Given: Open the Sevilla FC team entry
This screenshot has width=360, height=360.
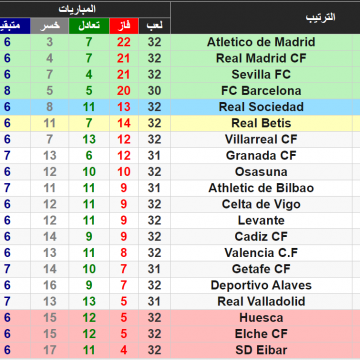Looking at the screenshot, I should point(261,74).
